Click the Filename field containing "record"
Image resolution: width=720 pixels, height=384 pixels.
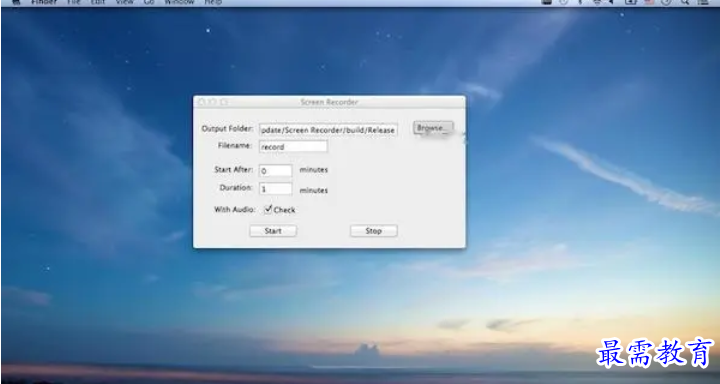pyautogui.click(x=293, y=147)
